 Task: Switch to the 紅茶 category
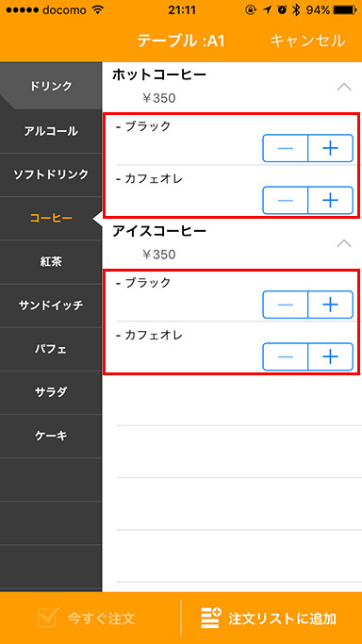point(51,261)
